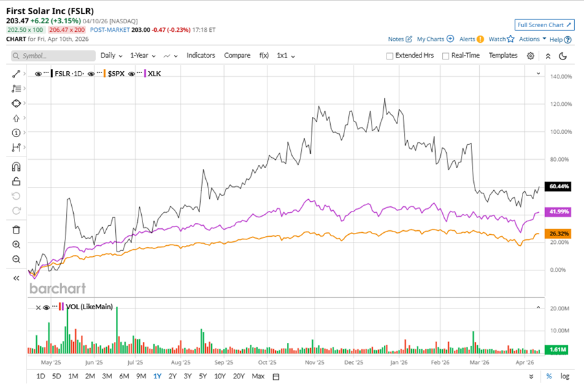
Task: Select the trend line drawing tool
Action: 16,74
